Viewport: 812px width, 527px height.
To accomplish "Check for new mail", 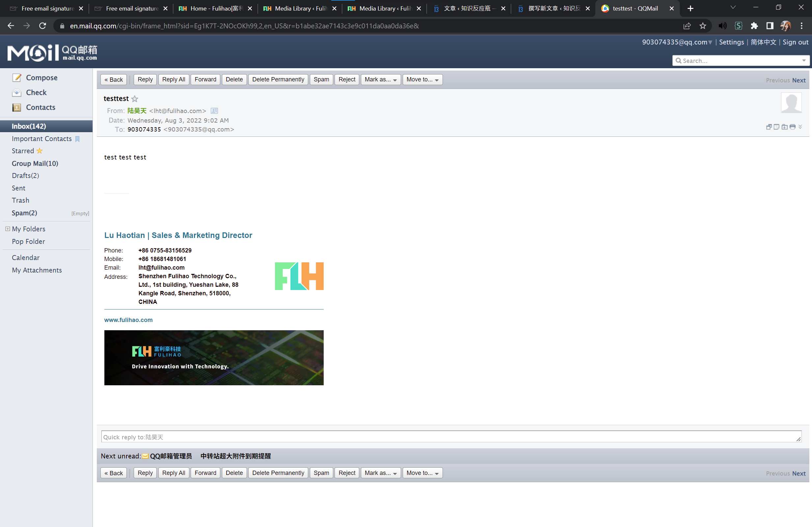I will [36, 92].
